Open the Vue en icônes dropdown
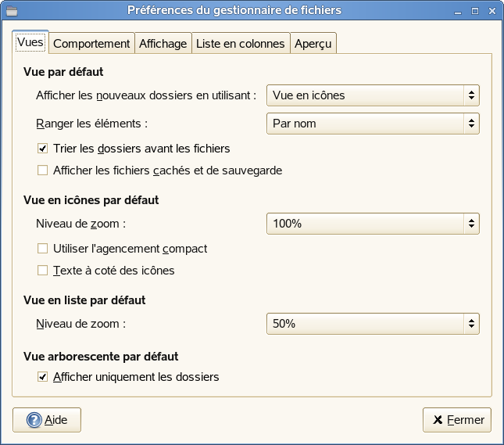 [373, 95]
